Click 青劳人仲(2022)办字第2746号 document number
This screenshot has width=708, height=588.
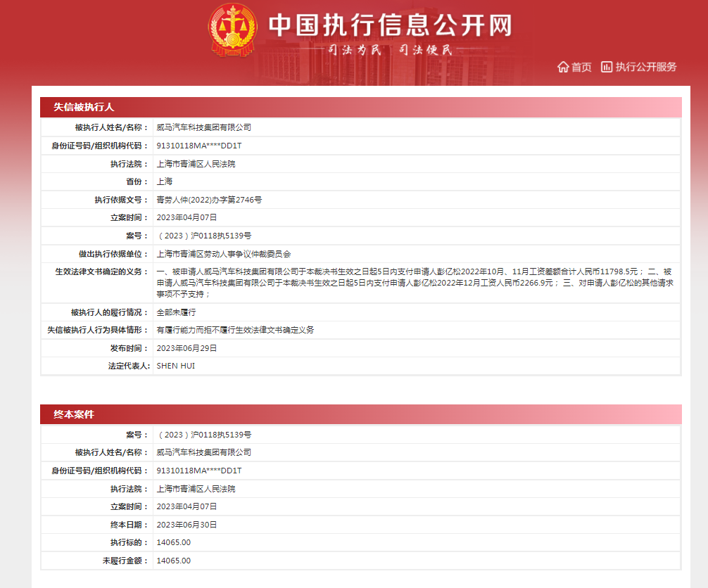[x=209, y=200]
